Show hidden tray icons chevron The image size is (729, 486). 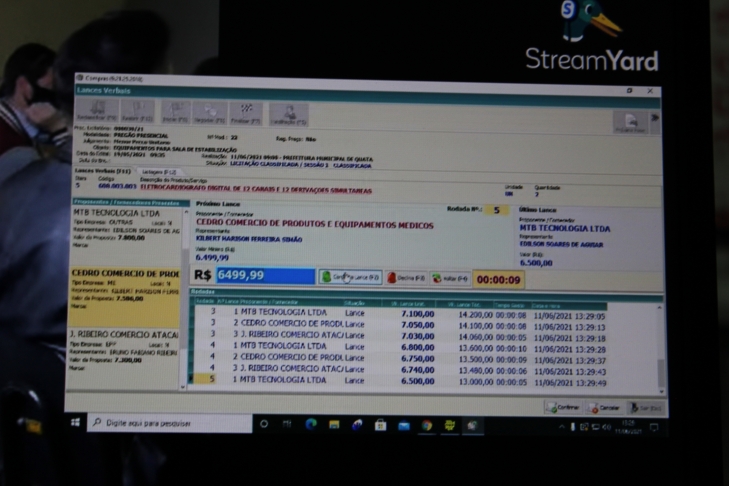tap(562, 426)
